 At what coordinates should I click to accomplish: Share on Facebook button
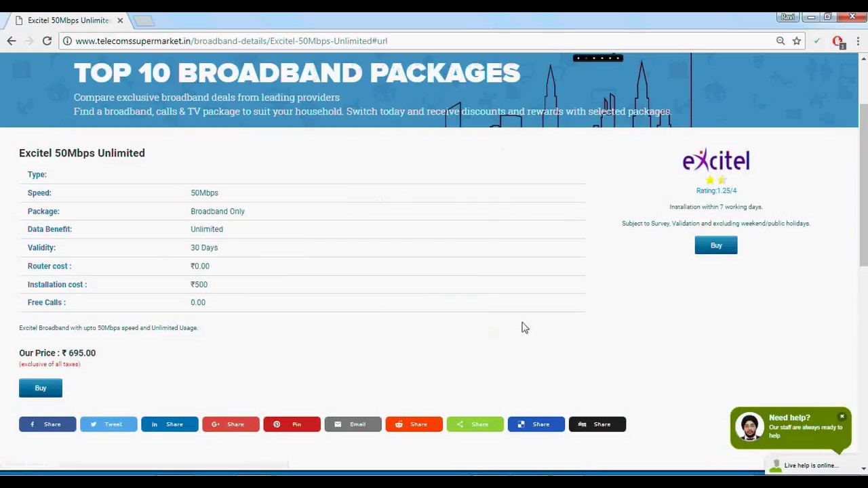pos(47,424)
